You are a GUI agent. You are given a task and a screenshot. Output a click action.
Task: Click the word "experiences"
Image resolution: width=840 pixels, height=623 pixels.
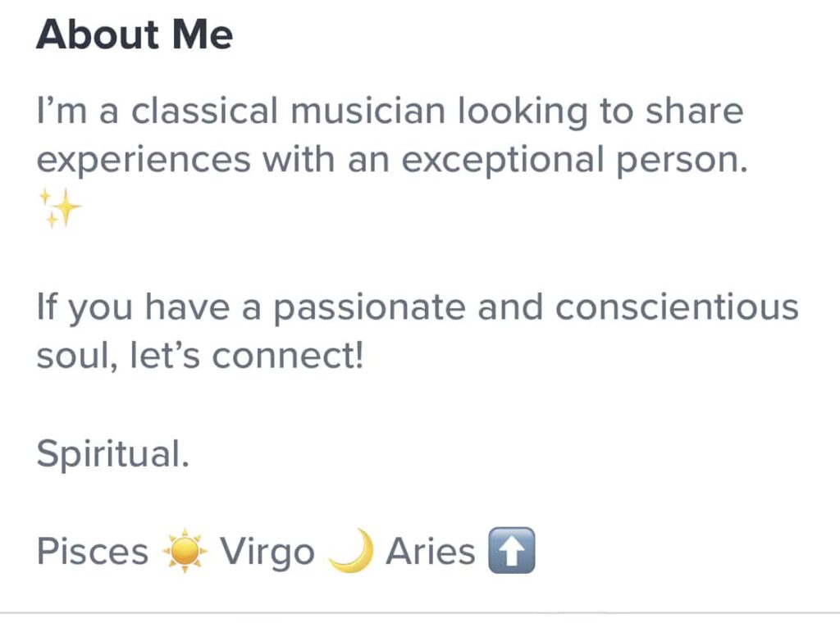coord(143,160)
